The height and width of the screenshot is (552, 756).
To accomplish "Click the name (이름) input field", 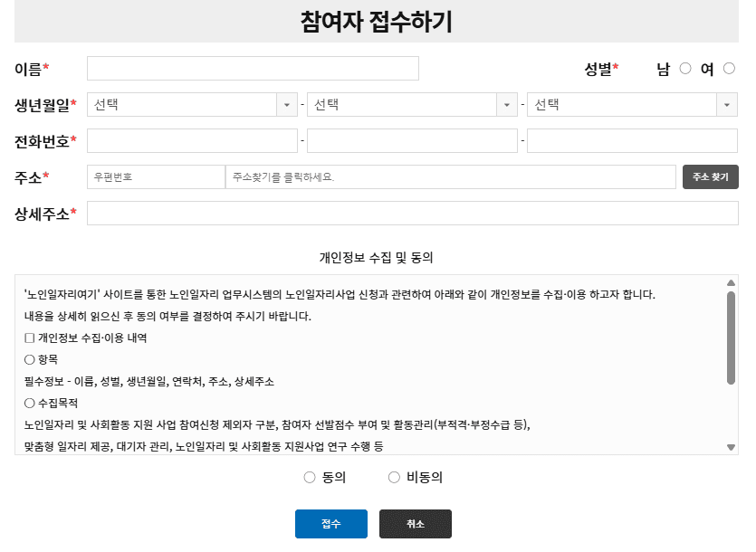I will click(x=253, y=69).
